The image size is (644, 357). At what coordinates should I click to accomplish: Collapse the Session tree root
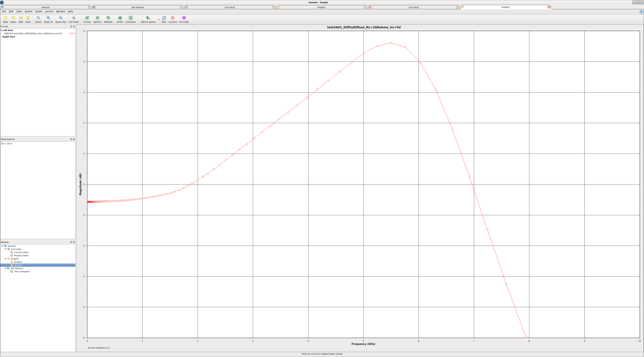(2, 246)
